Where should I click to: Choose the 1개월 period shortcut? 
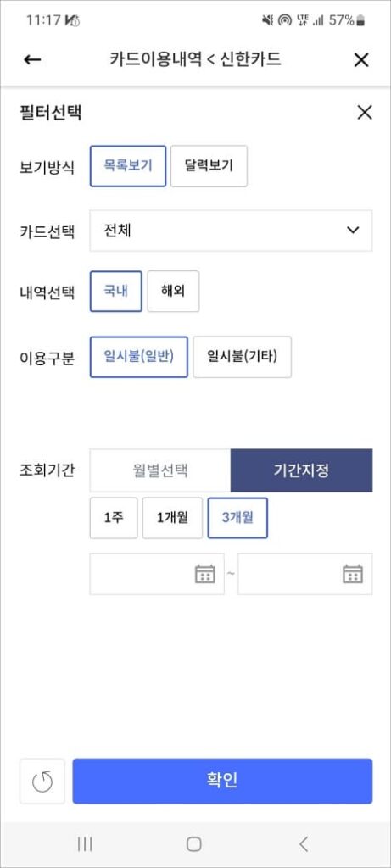[172, 518]
